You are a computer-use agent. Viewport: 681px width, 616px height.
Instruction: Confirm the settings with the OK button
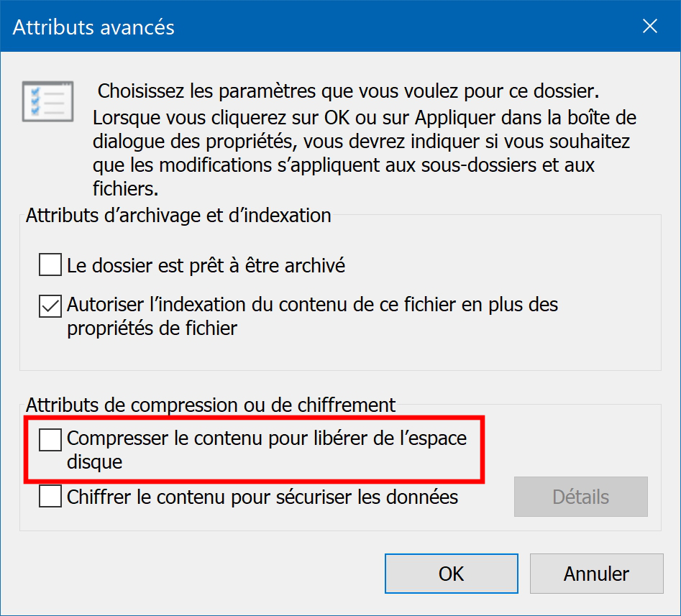[452, 574]
